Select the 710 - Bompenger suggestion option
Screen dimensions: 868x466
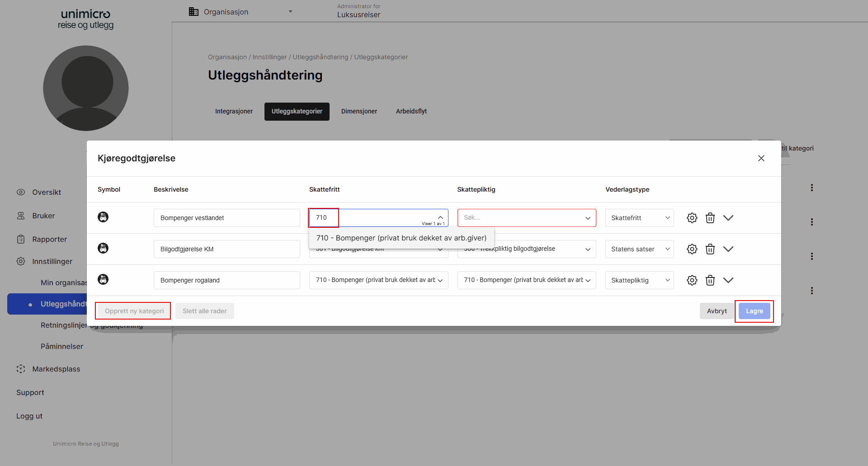coord(401,237)
